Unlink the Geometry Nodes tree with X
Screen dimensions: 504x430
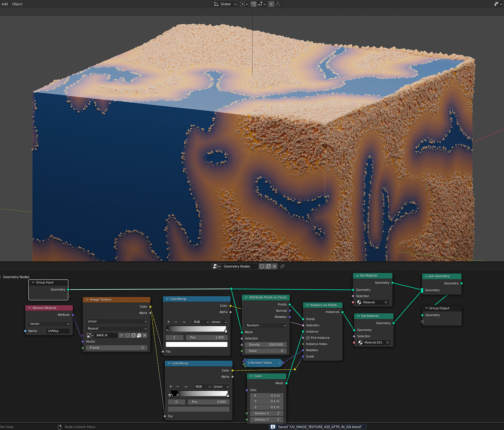point(274,267)
